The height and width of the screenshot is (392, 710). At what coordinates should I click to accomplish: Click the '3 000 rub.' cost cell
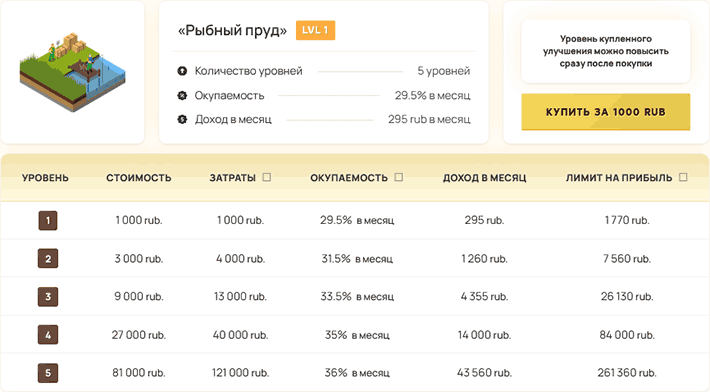click(x=139, y=259)
